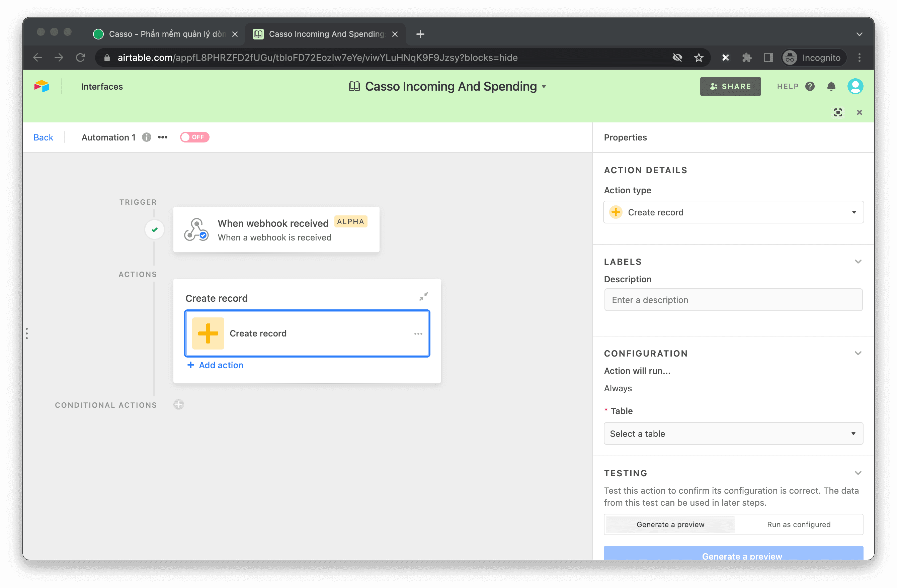Open the Interfaces menu item

[102, 87]
